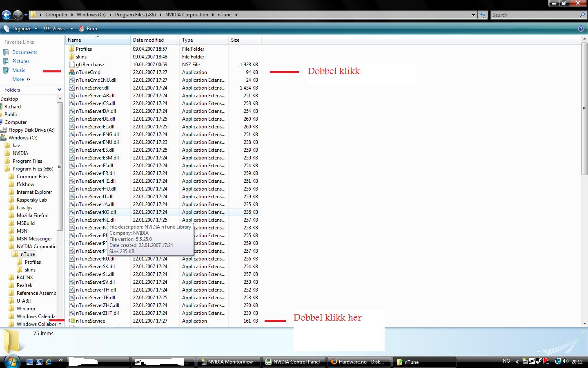Click Computer in the address breadcrumb
This screenshot has height=368, width=588.
point(56,15)
